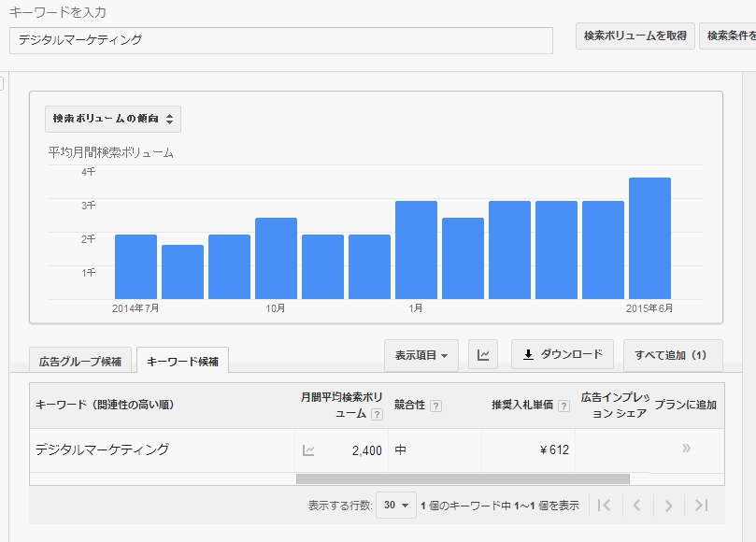Show trend chart icon in keyword row
Image resolution: width=756 pixels, height=542 pixels.
point(308,450)
